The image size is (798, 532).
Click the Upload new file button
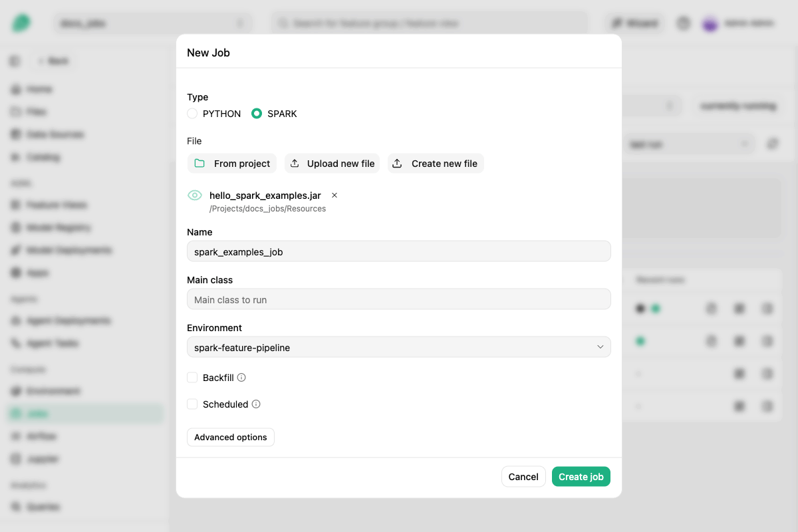coord(332,164)
